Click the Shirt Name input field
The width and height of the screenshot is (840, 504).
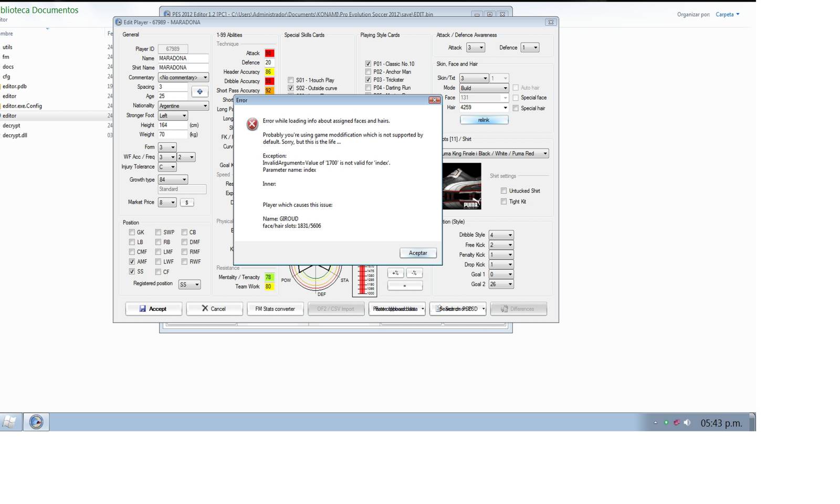(x=183, y=68)
